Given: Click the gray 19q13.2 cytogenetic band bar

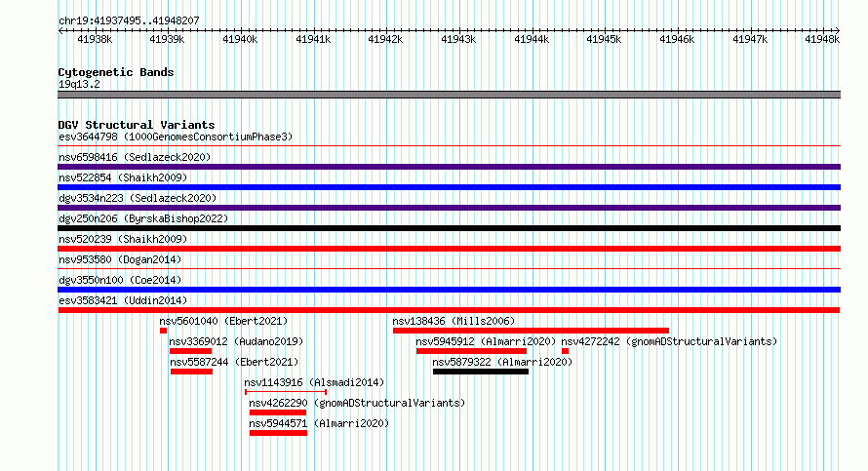Looking at the screenshot, I should click(x=449, y=95).
